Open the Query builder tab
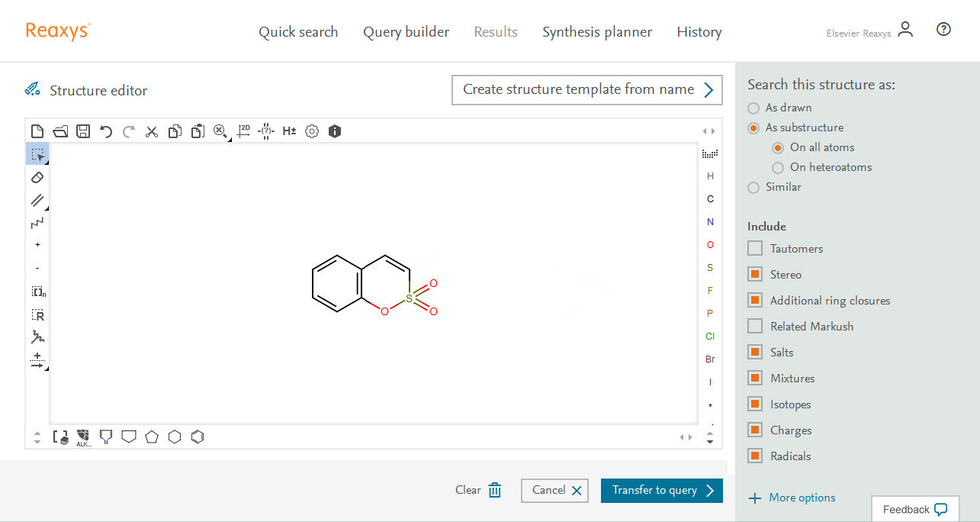The height and width of the screenshot is (522, 980). point(406,32)
